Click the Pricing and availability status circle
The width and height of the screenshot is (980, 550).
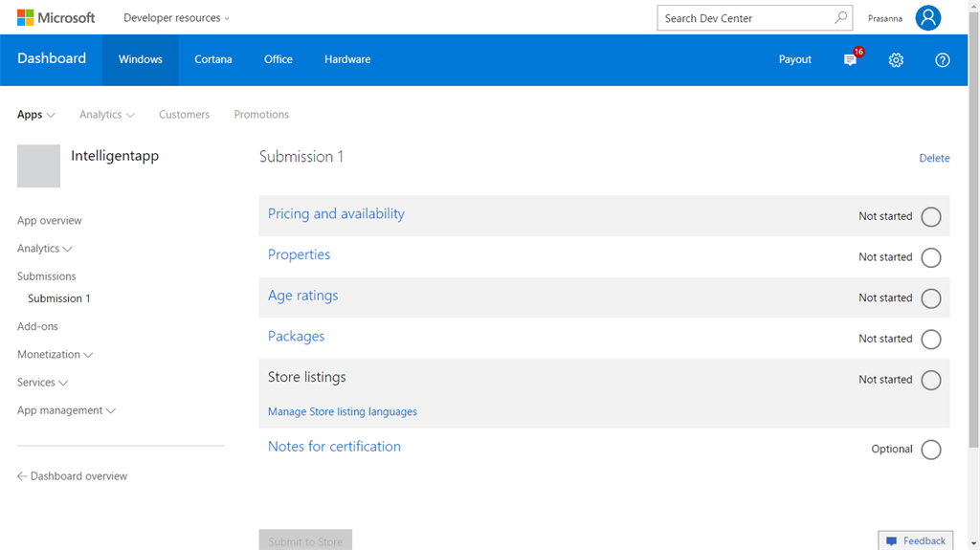tap(930, 217)
